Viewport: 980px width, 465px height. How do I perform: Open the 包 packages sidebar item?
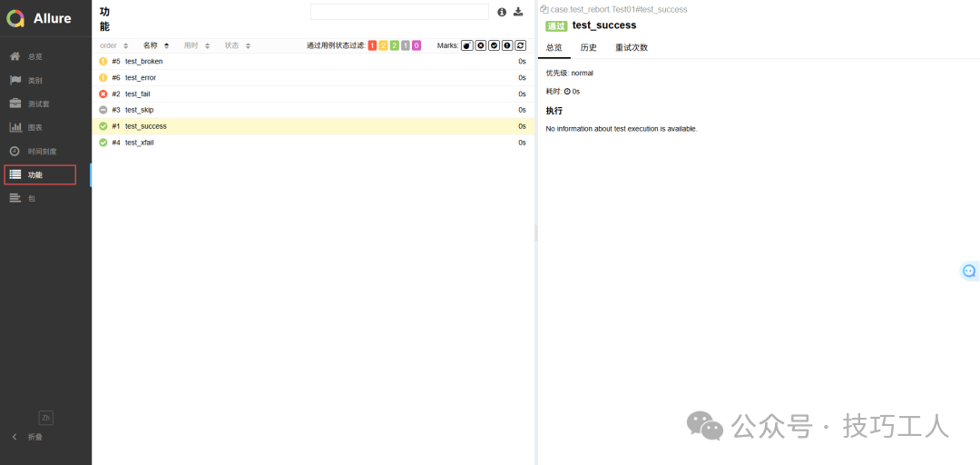45,198
